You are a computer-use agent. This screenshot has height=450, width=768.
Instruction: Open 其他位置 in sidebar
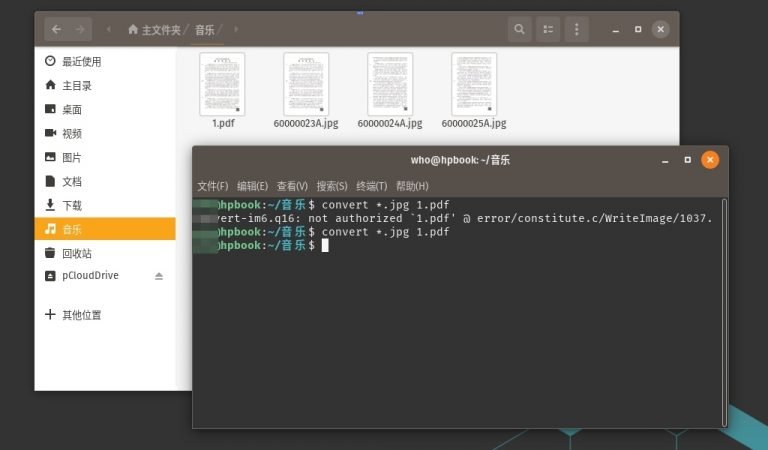pos(105,314)
